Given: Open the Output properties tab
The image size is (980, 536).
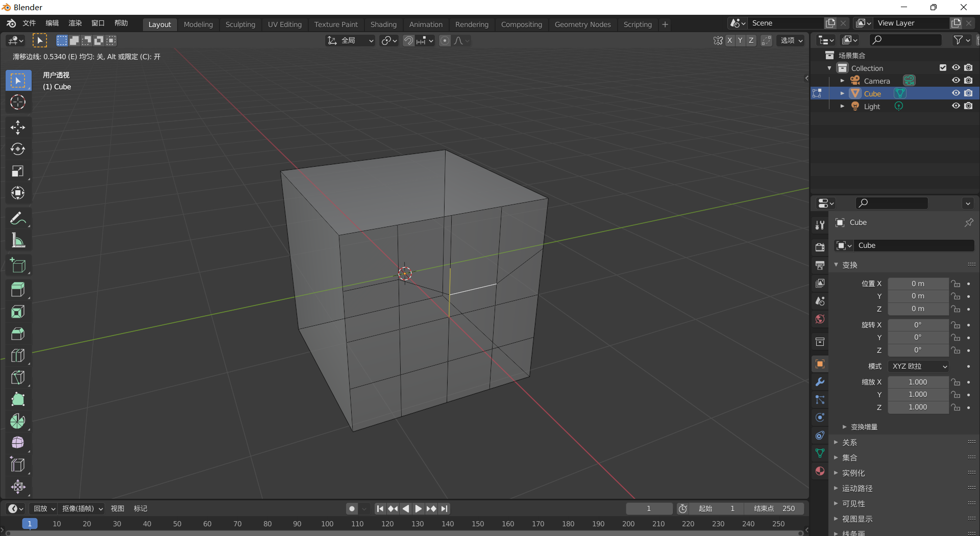Looking at the screenshot, I should (820, 265).
